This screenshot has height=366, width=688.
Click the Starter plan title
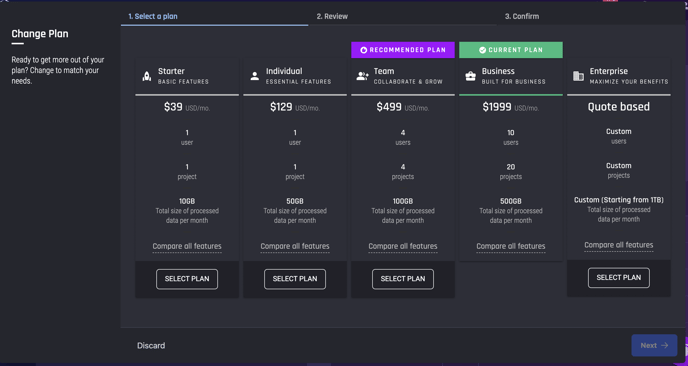(x=171, y=71)
